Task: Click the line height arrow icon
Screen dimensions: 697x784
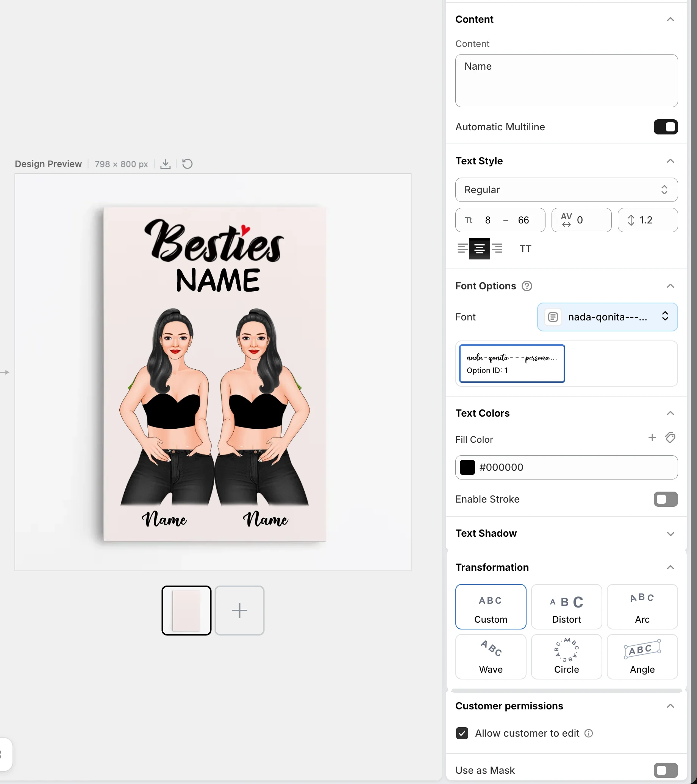Action: [x=631, y=220]
